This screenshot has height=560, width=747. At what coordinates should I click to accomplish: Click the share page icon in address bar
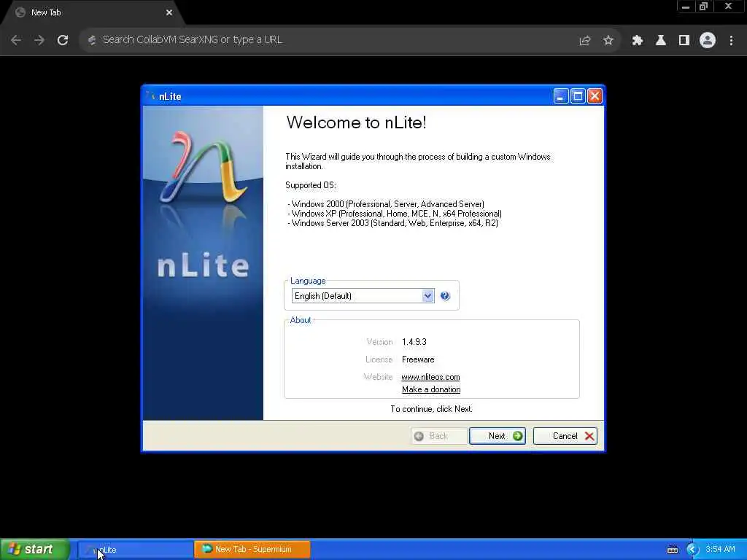click(584, 41)
